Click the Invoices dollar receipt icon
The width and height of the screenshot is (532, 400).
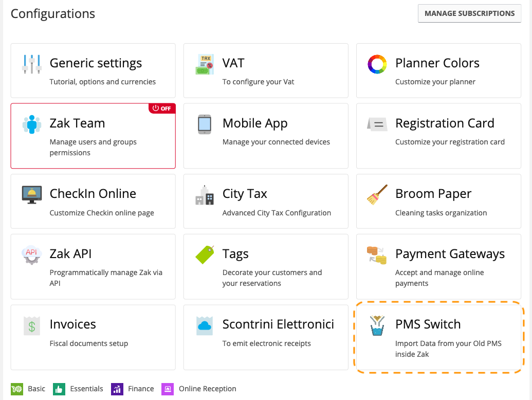click(x=31, y=325)
